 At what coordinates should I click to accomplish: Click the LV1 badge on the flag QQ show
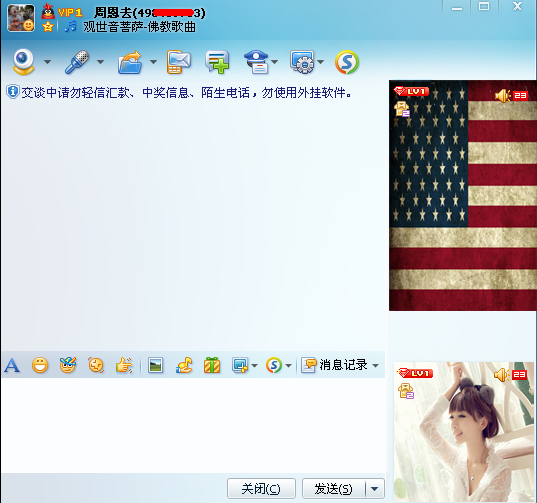coord(411,91)
